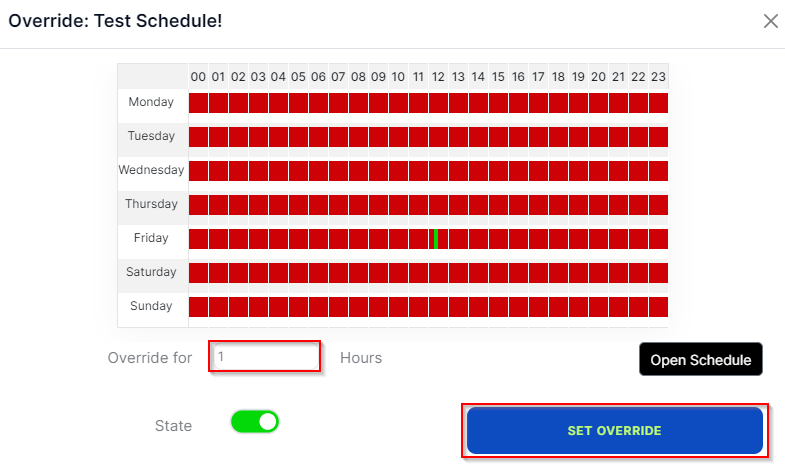Focus the Override for hours input field

point(265,356)
